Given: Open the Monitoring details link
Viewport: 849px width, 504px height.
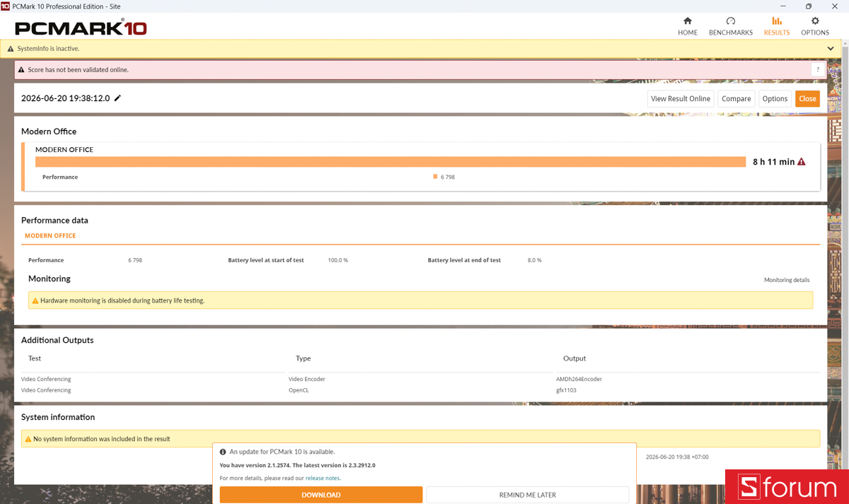Looking at the screenshot, I should point(787,280).
